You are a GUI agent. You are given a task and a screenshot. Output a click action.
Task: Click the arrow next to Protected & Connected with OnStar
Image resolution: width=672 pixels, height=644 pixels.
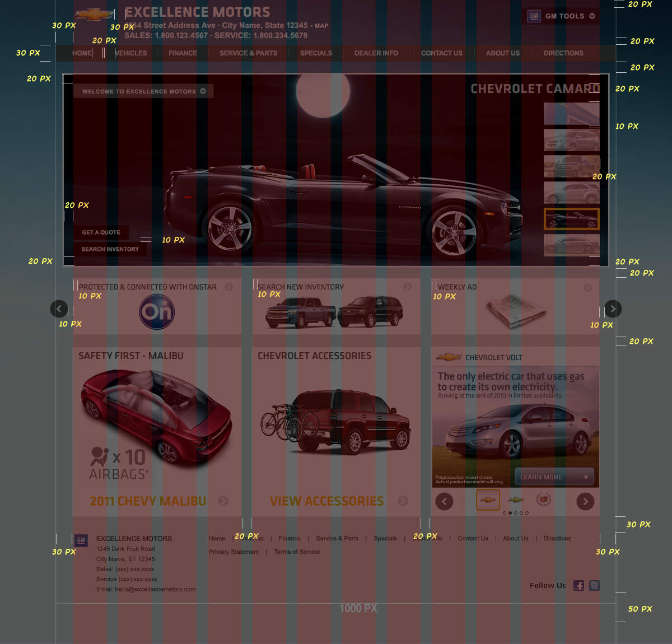pos(228,287)
